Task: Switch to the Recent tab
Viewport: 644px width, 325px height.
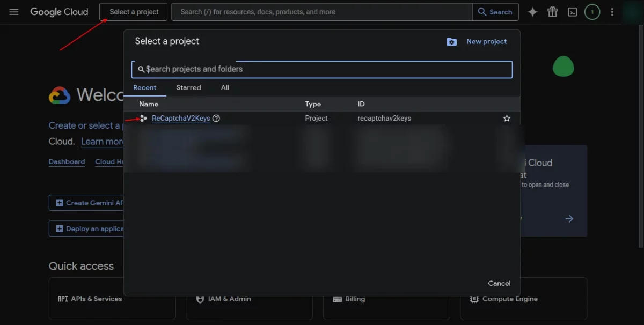Action: [145, 87]
